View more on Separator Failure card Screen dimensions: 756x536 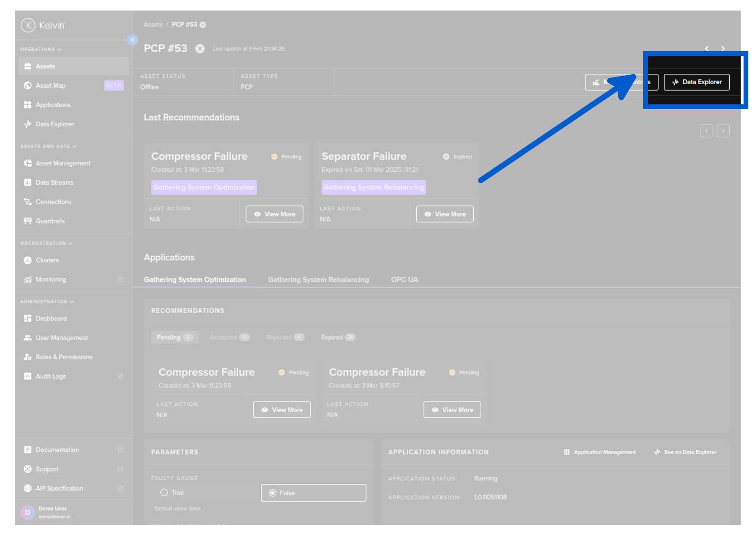pos(445,214)
